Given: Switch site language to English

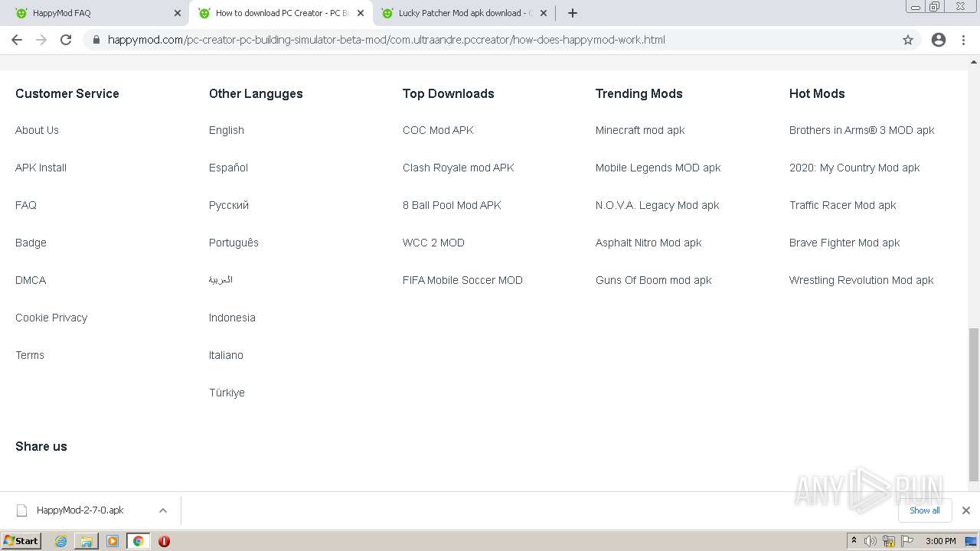Looking at the screenshot, I should point(227,130).
